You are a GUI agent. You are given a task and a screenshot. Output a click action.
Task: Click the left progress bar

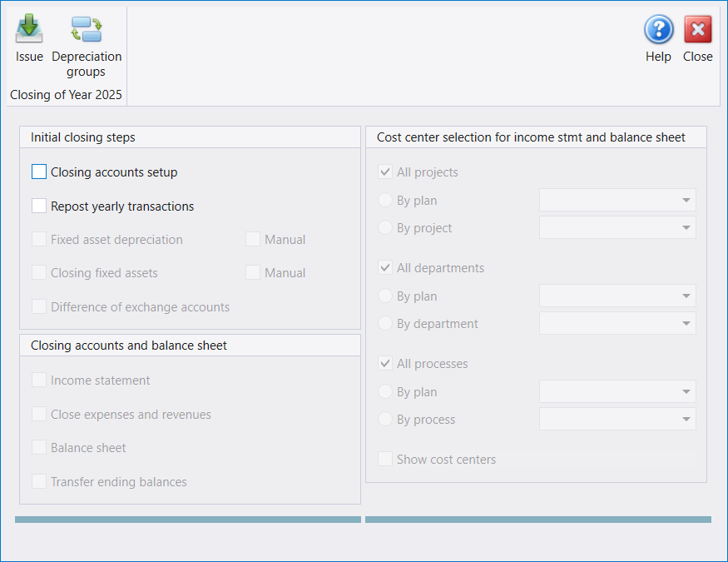pos(188,520)
